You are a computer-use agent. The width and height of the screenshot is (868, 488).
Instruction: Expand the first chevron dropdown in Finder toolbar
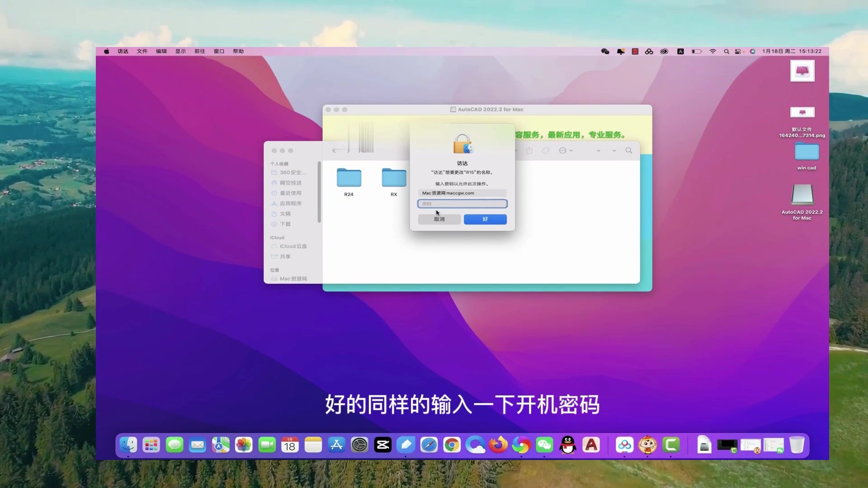[x=599, y=150]
